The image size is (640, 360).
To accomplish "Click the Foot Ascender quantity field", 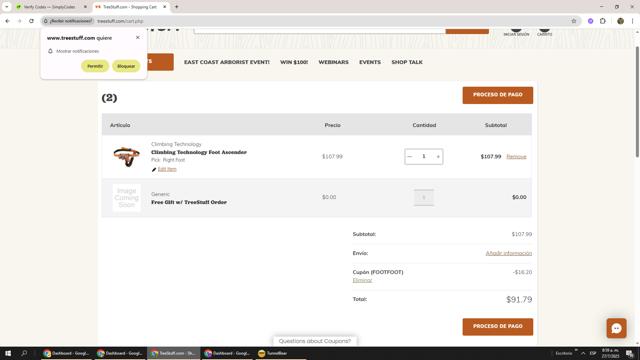I will click(424, 156).
